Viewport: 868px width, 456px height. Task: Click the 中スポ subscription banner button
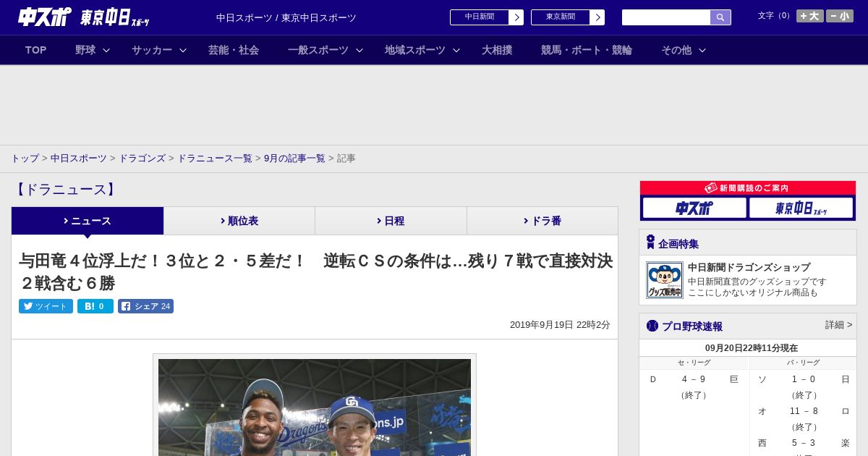pyautogui.click(x=694, y=208)
